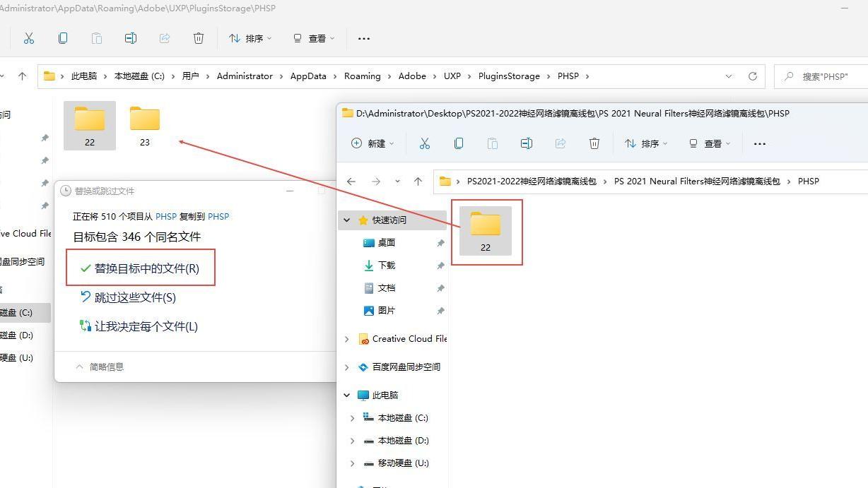This screenshot has width=868, height=488.
Task: Click the Cut icon in back Explorer toolbar
Action: 29,38
